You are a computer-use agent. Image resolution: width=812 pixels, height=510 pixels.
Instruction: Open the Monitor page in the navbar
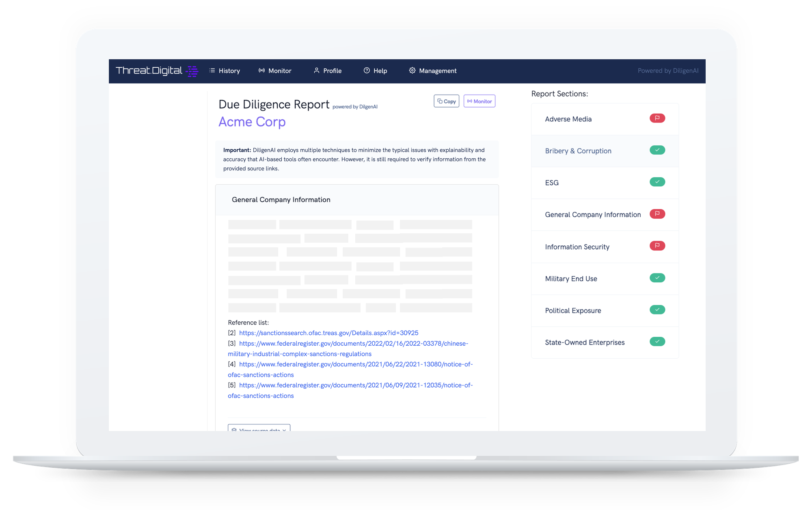point(275,71)
